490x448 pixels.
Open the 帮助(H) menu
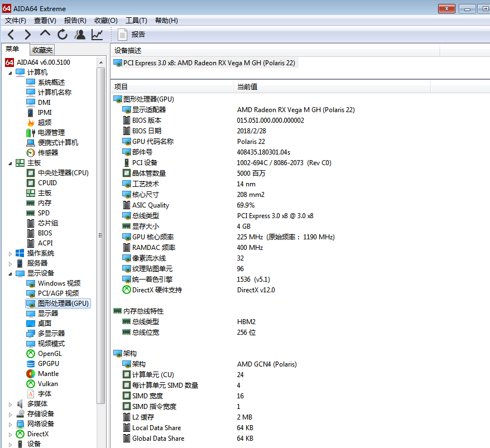point(166,21)
